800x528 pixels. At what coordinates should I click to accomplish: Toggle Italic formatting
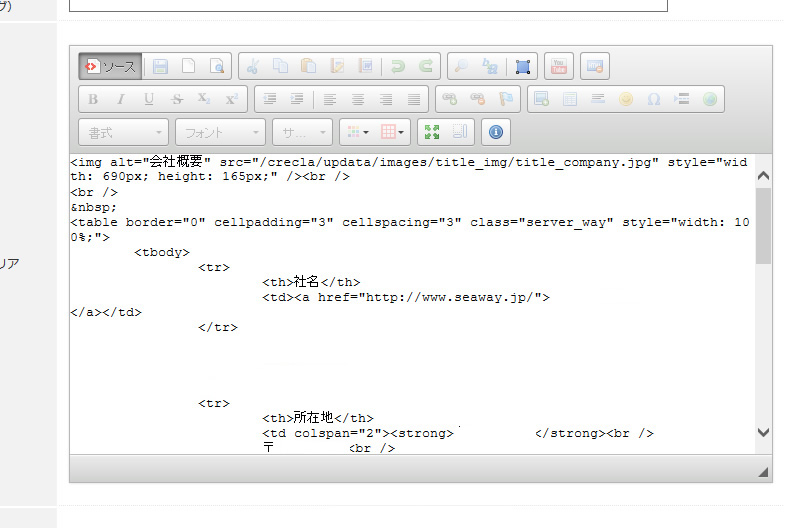121,99
